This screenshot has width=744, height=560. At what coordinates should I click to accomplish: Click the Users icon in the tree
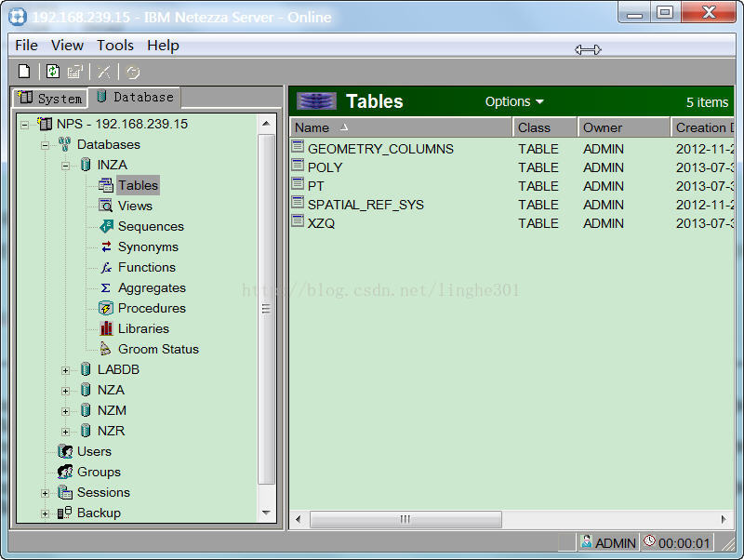click(x=65, y=451)
